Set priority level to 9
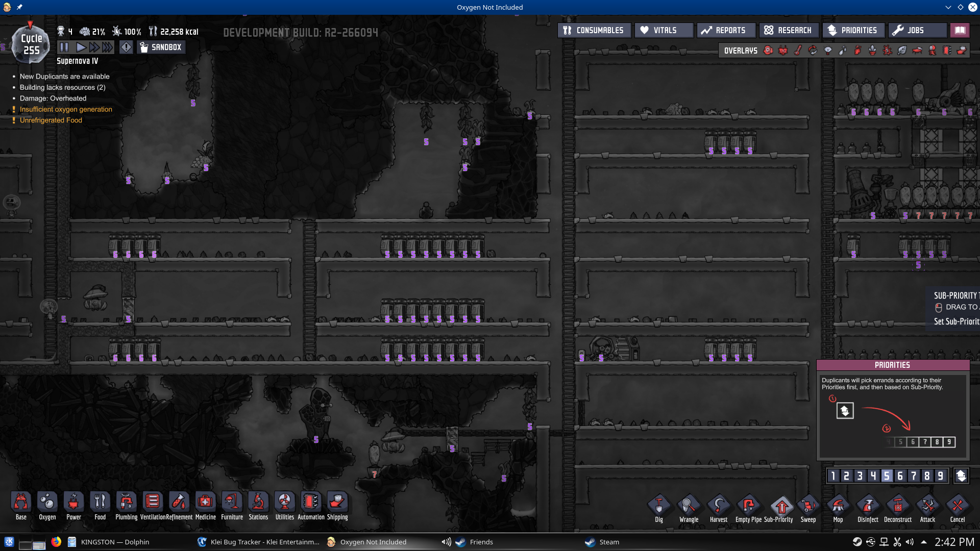This screenshot has width=980, height=551. tap(940, 476)
